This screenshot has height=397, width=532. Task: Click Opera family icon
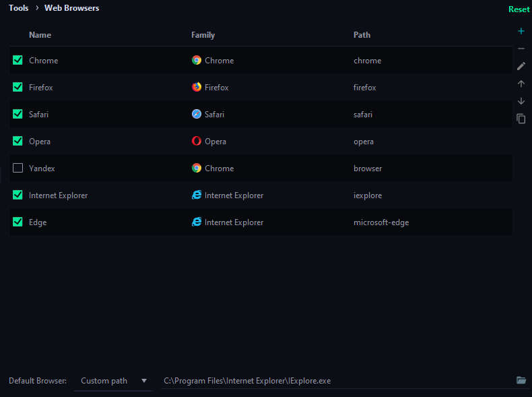pos(197,141)
